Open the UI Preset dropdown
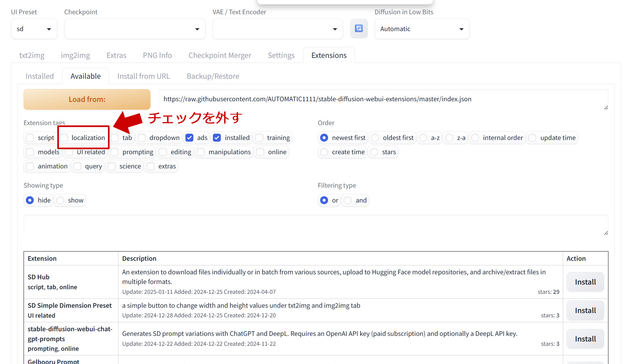The width and height of the screenshot is (631, 364). (34, 29)
